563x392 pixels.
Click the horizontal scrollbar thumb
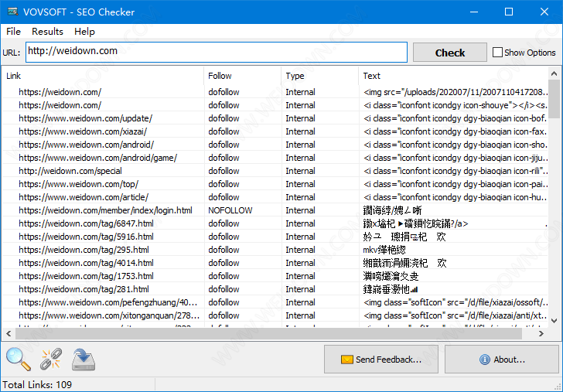(x=268, y=333)
